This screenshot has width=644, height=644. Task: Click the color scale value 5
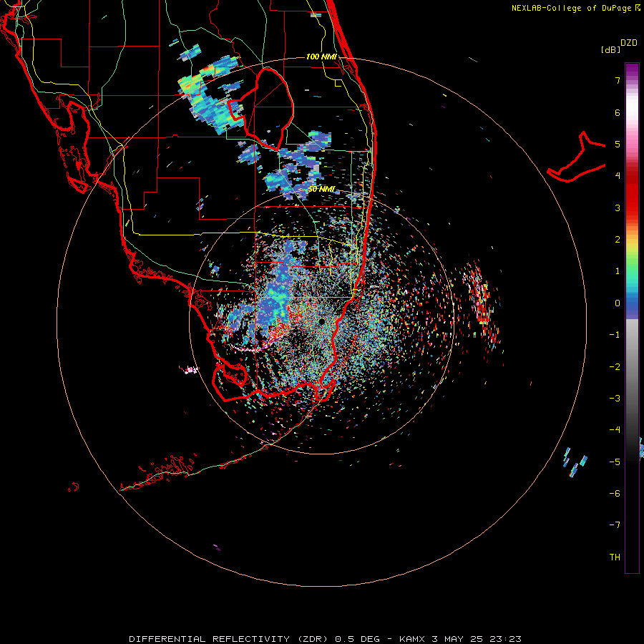point(618,144)
